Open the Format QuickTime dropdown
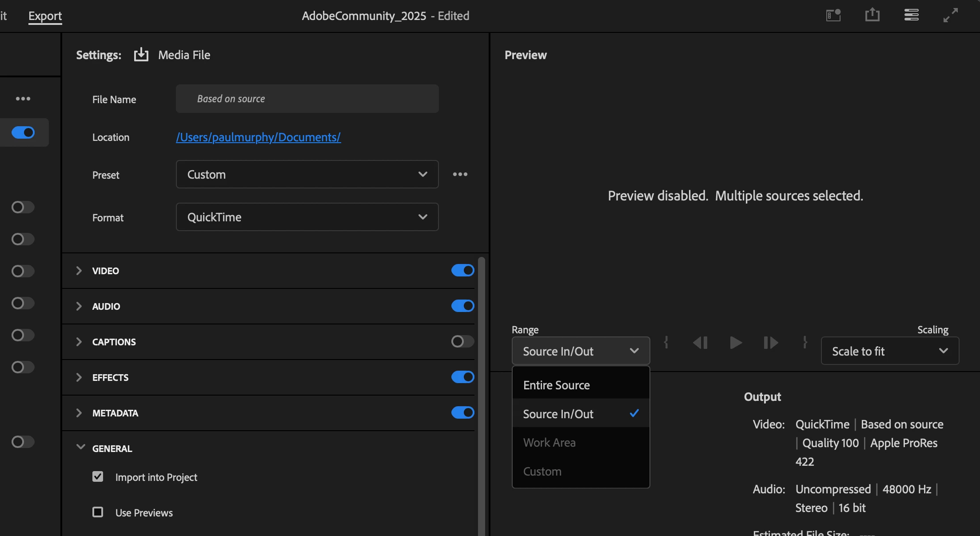 tap(307, 217)
